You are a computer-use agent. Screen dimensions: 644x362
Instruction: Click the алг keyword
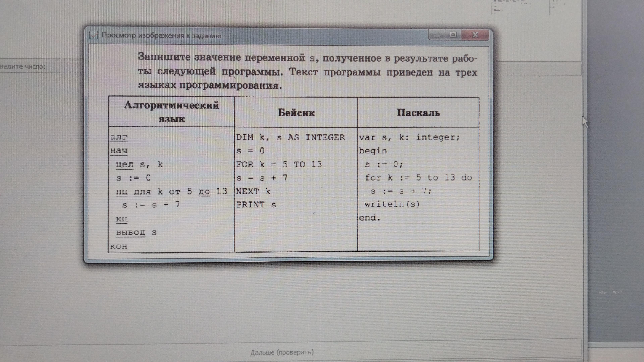click(119, 137)
